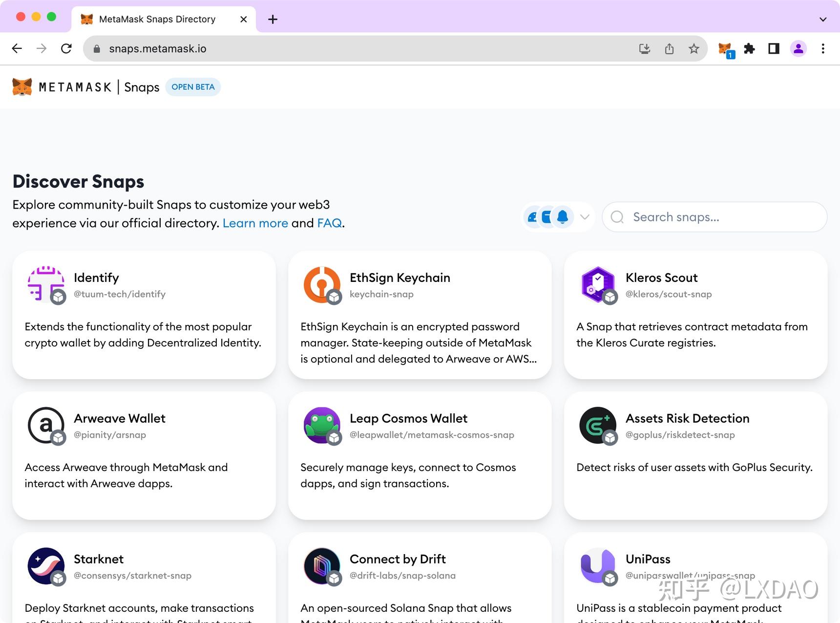The height and width of the screenshot is (623, 840).
Task: Switch to the MetaMask Snaps Directory tab
Action: (156, 19)
